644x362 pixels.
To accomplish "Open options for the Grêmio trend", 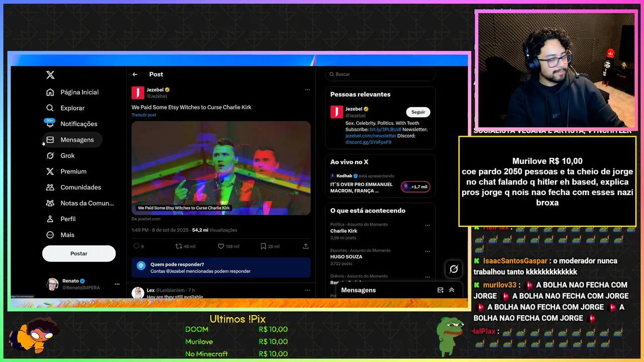I will [x=427, y=277].
